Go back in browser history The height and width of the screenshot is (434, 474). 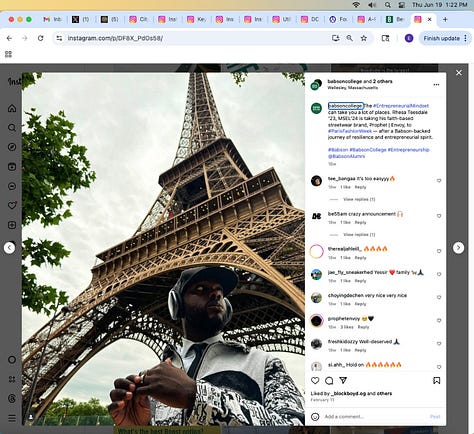(x=9, y=38)
